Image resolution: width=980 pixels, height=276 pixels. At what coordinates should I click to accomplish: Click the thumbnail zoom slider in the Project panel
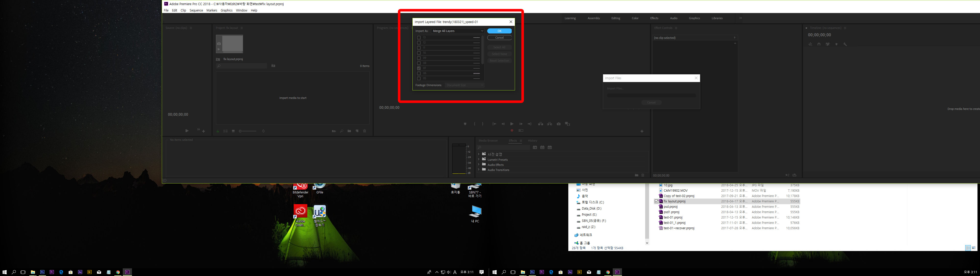click(248, 131)
